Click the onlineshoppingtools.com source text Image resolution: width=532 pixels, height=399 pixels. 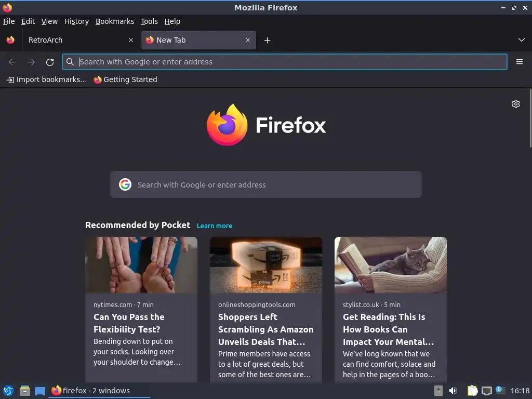pyautogui.click(x=257, y=304)
